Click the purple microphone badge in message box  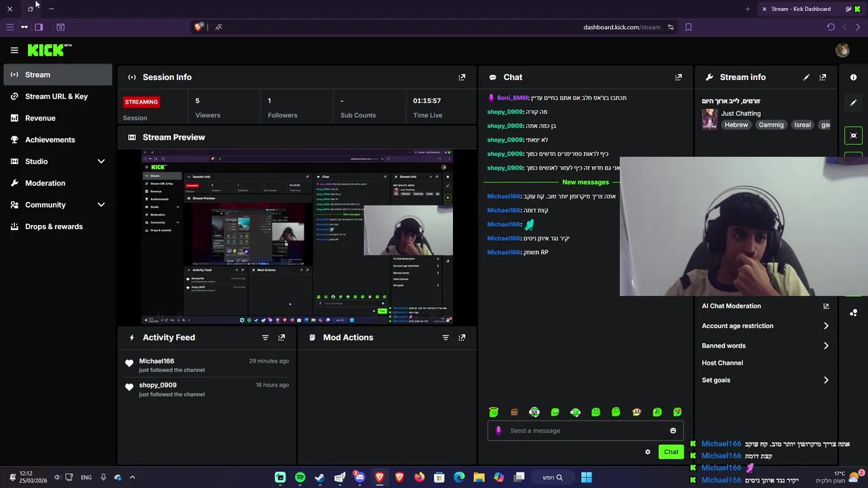point(498,430)
